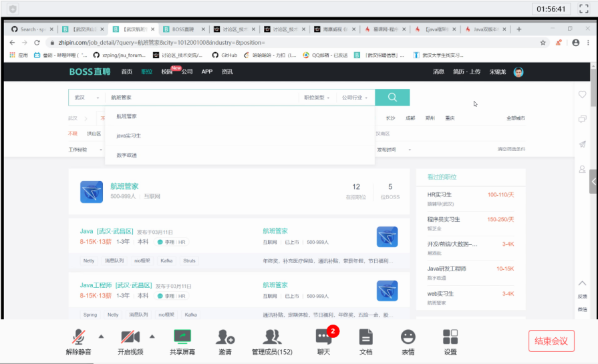Open 职位 in the navigation bar
The image size is (598, 364).
pyautogui.click(x=146, y=71)
